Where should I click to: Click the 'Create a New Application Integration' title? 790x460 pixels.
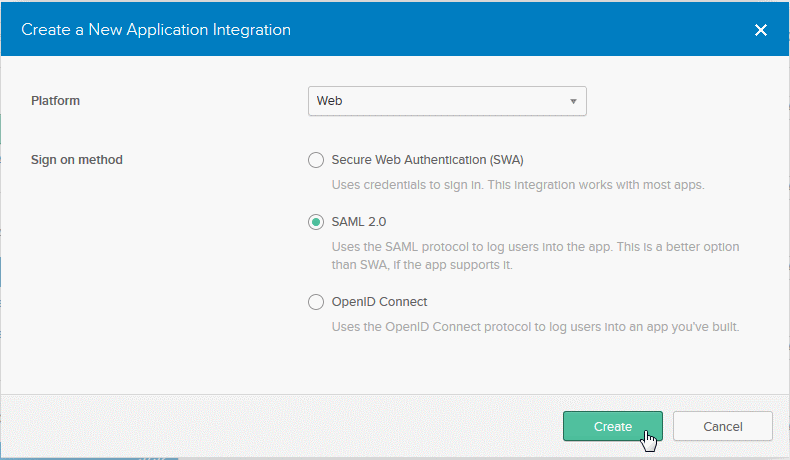point(156,30)
